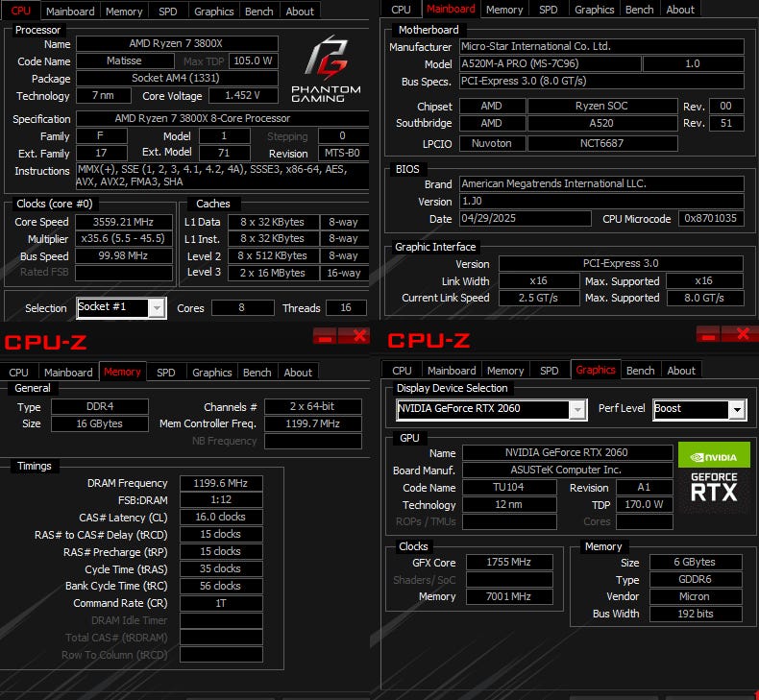Open Bench tab in Mainboard window
The height and width of the screenshot is (700, 759).
pyautogui.click(x=640, y=10)
